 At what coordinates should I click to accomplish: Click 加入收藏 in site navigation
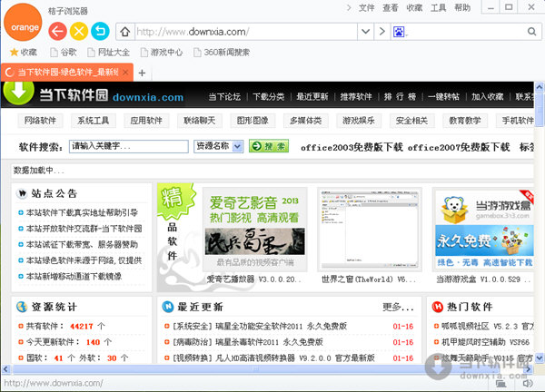(x=487, y=96)
